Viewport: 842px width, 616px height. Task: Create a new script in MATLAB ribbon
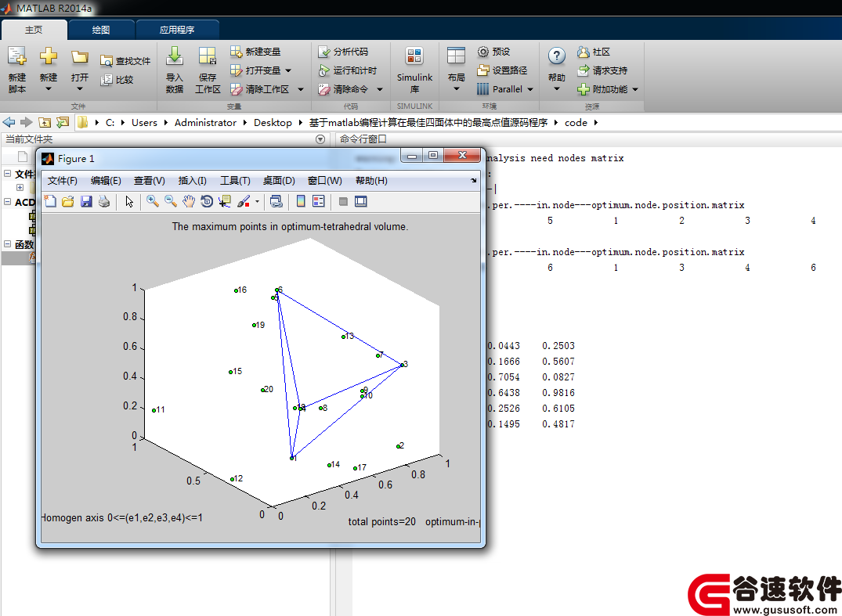17,70
